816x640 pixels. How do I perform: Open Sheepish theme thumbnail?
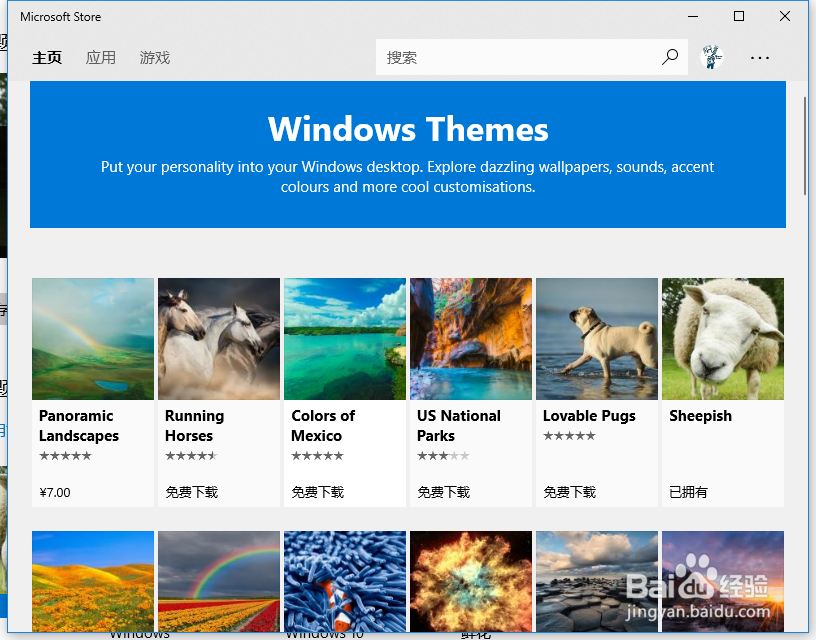tap(723, 339)
